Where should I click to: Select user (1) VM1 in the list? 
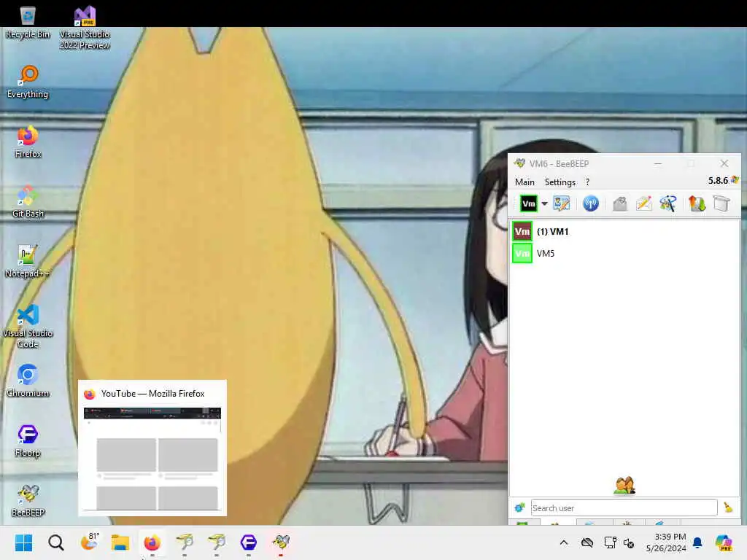624,231
